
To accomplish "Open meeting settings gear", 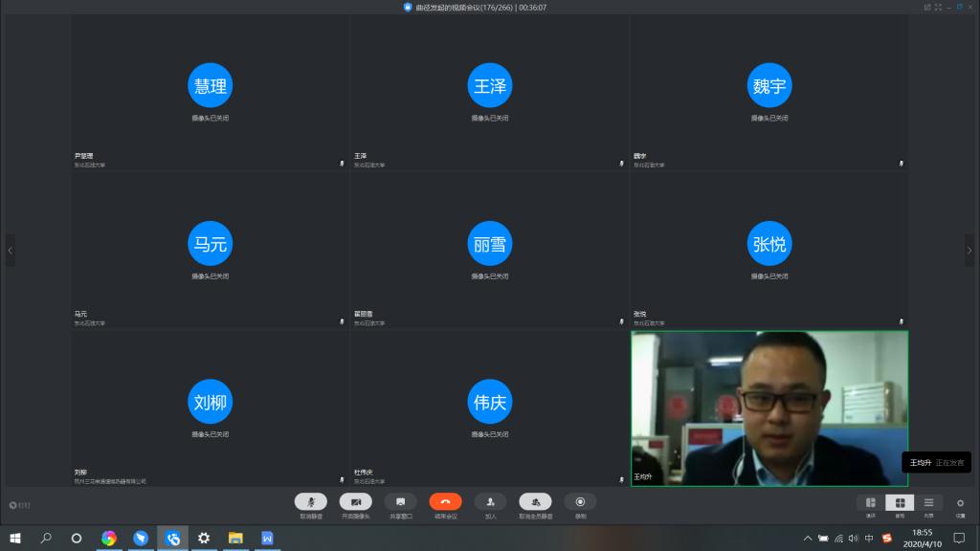I will (x=960, y=502).
